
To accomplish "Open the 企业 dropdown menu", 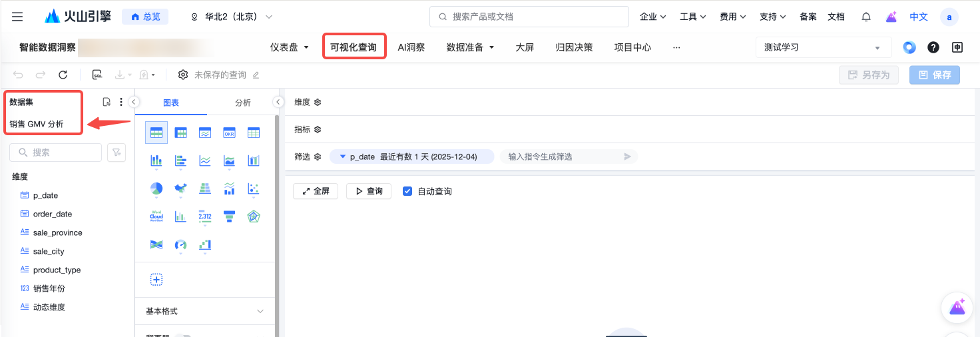I will pyautogui.click(x=652, y=17).
